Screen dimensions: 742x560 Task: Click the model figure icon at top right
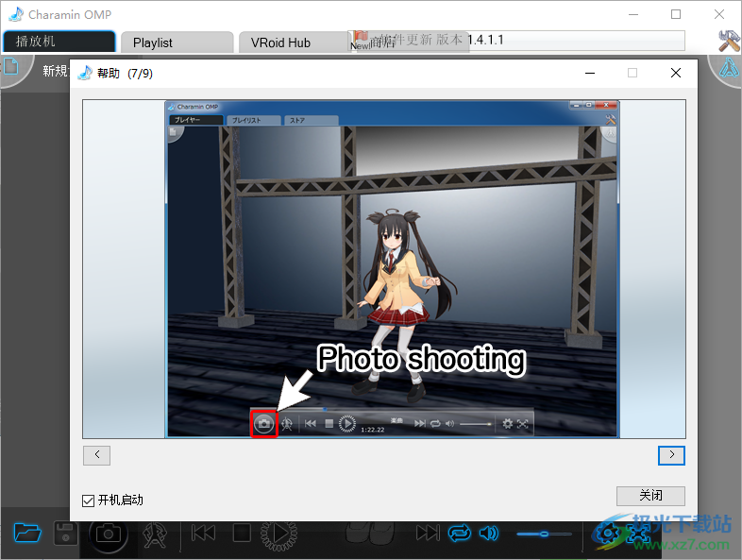tap(729, 68)
